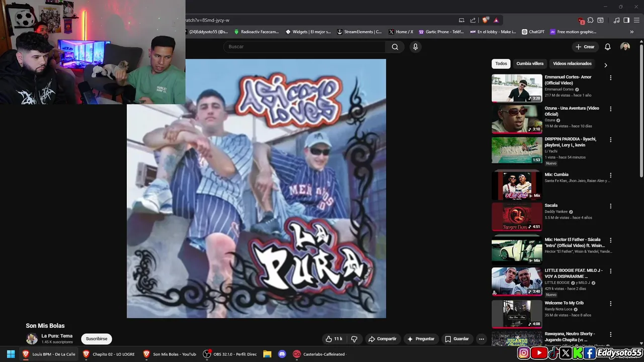Screen dimensions: 644x362
Task: Open options menu for Welcome To My Crib
Action: point(611,304)
